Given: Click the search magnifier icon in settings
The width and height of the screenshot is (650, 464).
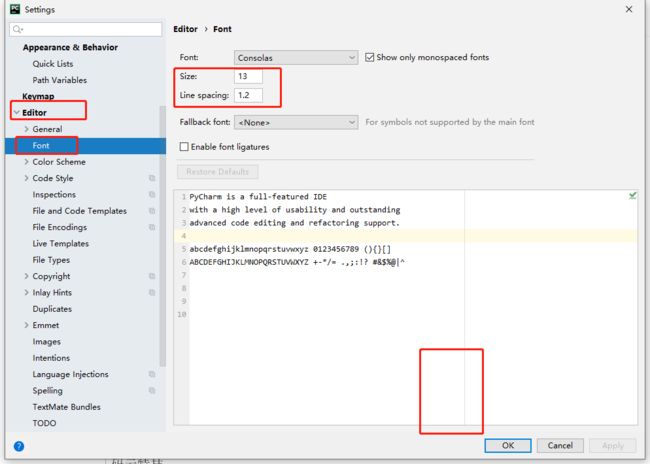Looking at the screenshot, I should coord(18,29).
